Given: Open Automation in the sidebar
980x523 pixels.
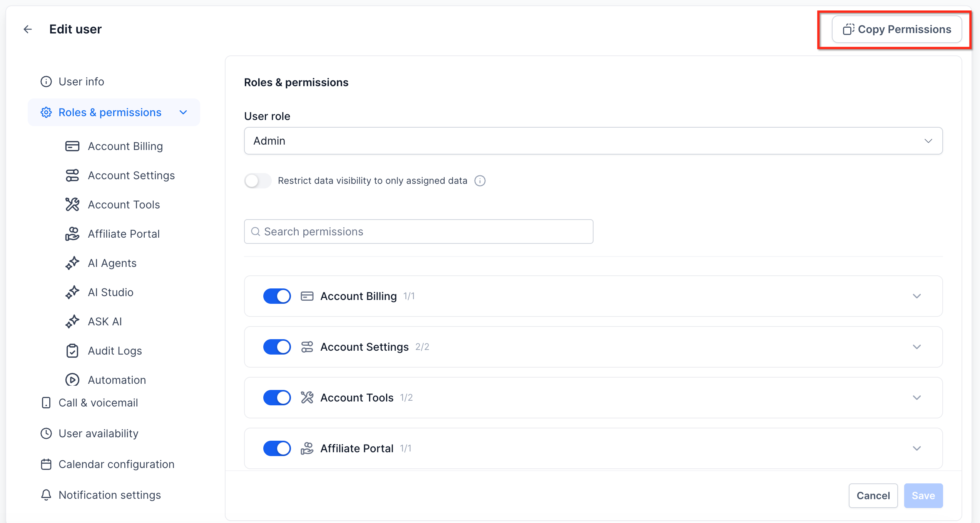Looking at the screenshot, I should 117,380.
